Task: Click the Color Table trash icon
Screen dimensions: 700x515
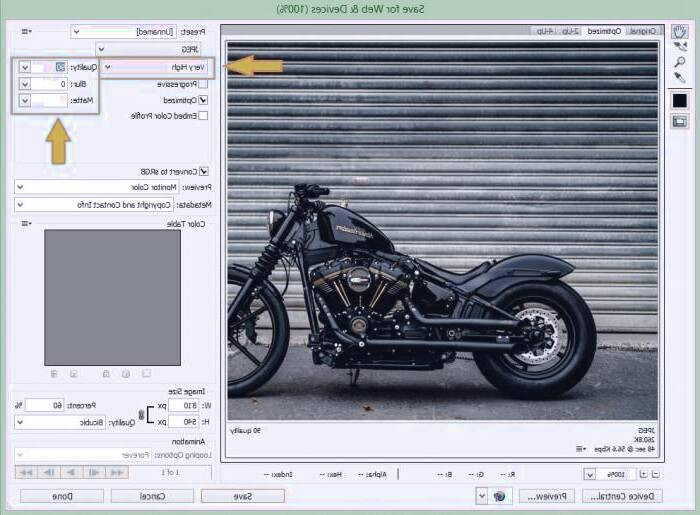Action: click(54, 374)
